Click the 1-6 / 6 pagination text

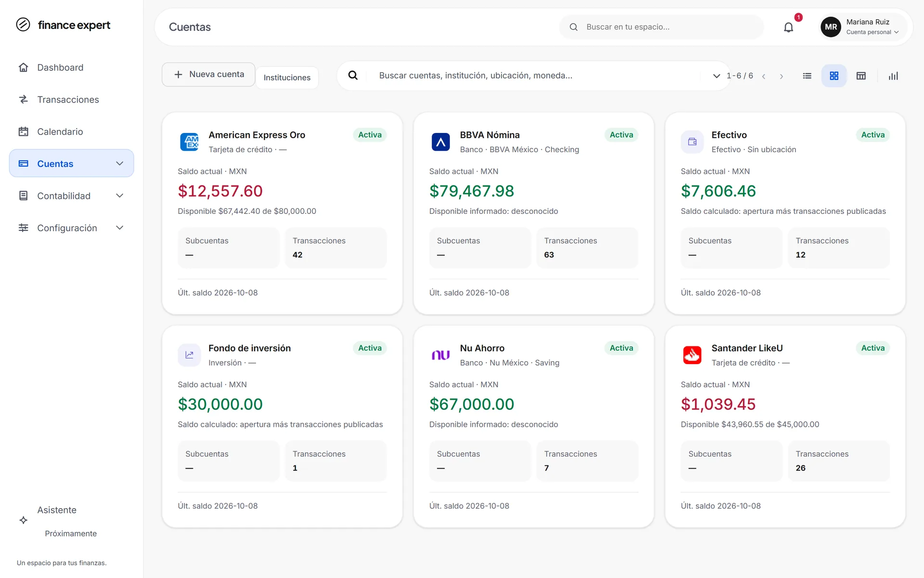[x=740, y=76]
